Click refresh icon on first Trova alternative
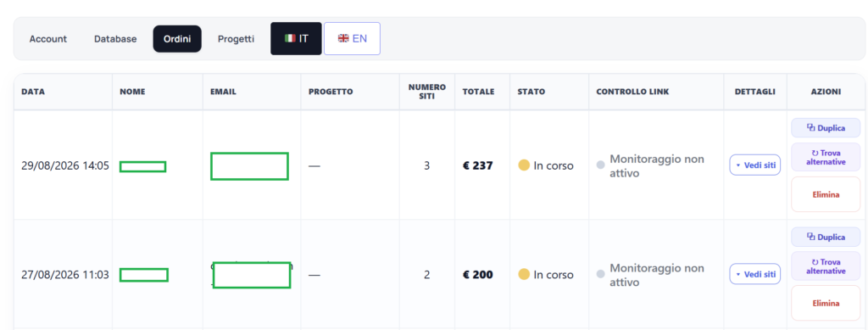Screen dimensions: 868x330 pos(815,153)
